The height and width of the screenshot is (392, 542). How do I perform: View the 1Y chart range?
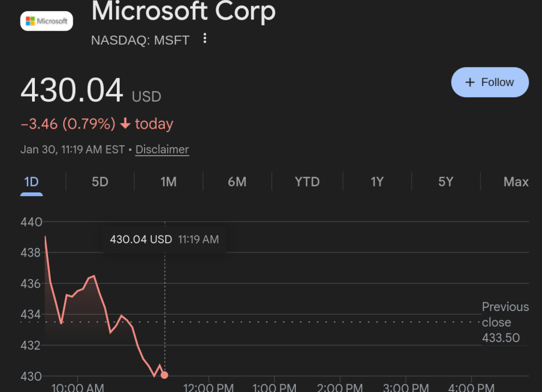[377, 182]
